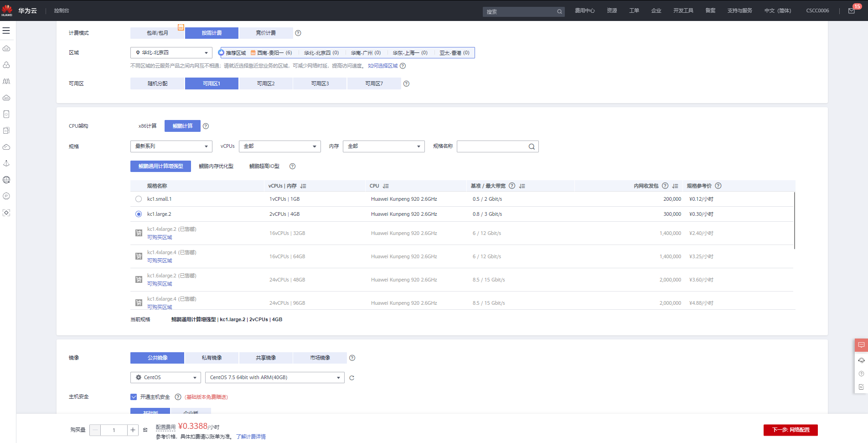868x443 pixels.
Task: Open the 华北-北京四 region dropdown
Action: (171, 52)
